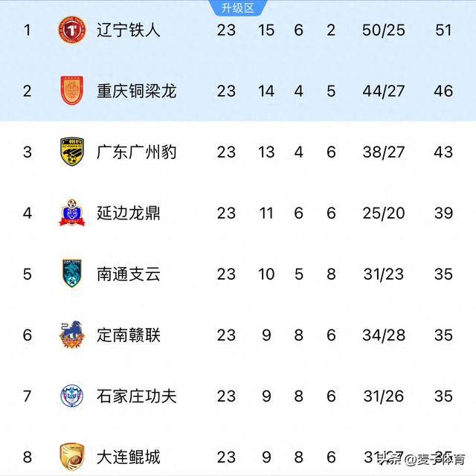Open the 重庆铜梁龙 team name link
Image resolution: width=476 pixels, height=476 pixels.
click(137, 91)
